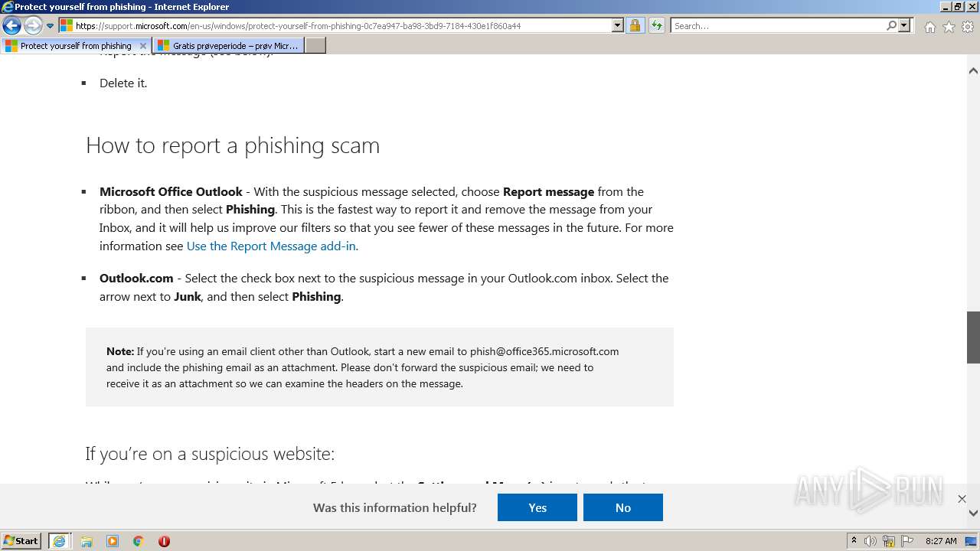The height and width of the screenshot is (551, 980).
Task: Click the vertical scrollbar thumb
Action: click(x=973, y=337)
